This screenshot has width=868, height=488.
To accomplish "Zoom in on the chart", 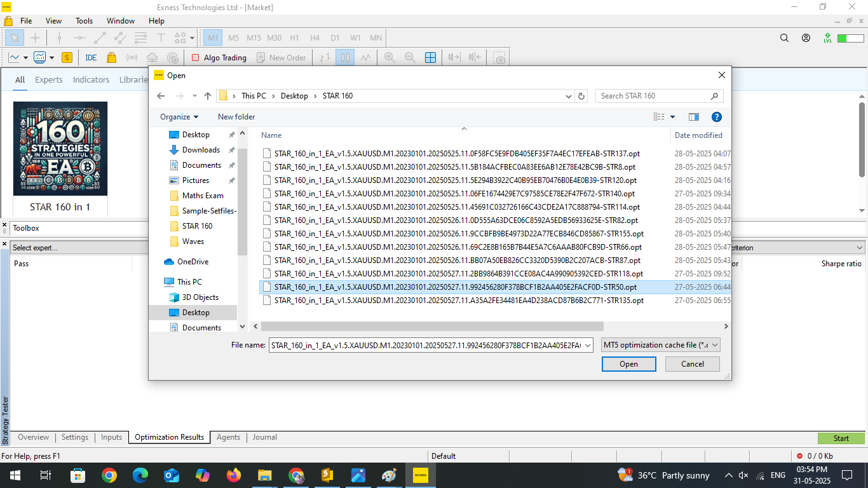I will [390, 57].
